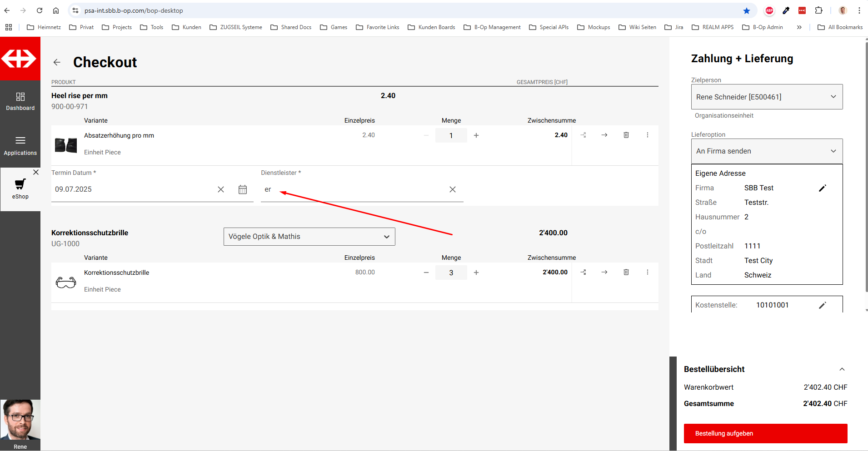Delete the Absatzerhöhung pro mm item
This screenshot has width=868, height=451.
(x=626, y=135)
